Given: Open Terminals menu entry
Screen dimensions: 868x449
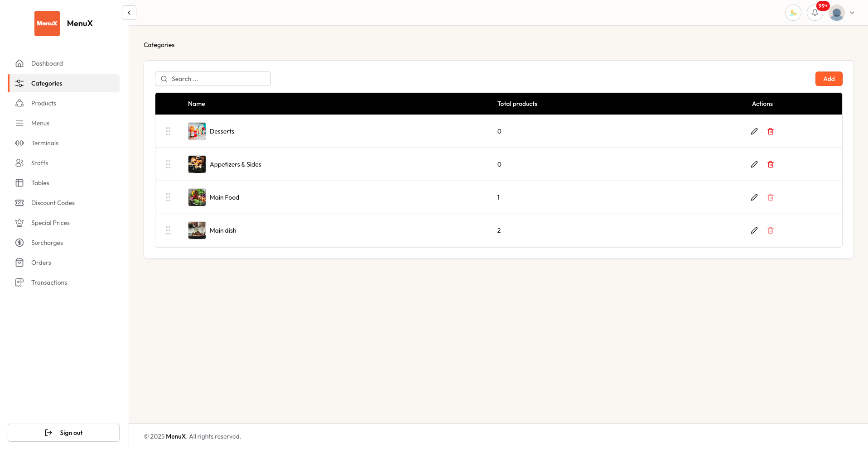Looking at the screenshot, I should point(63,143).
